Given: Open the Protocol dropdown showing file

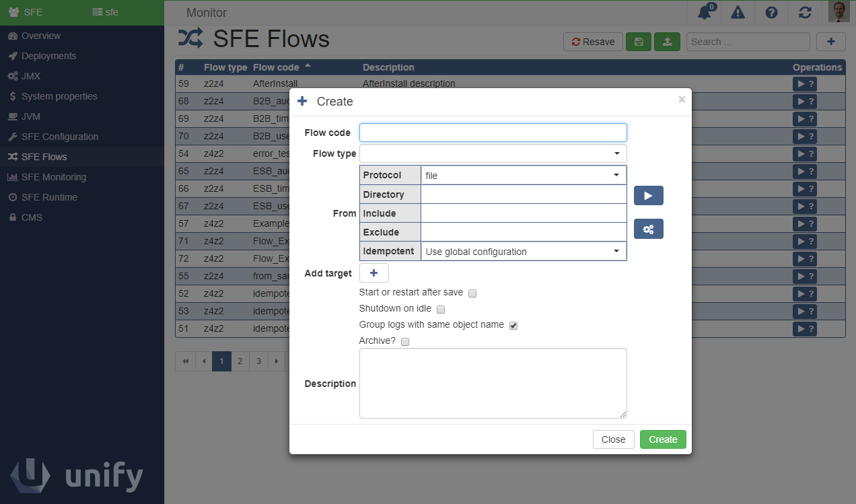Looking at the screenshot, I should click(x=524, y=176).
